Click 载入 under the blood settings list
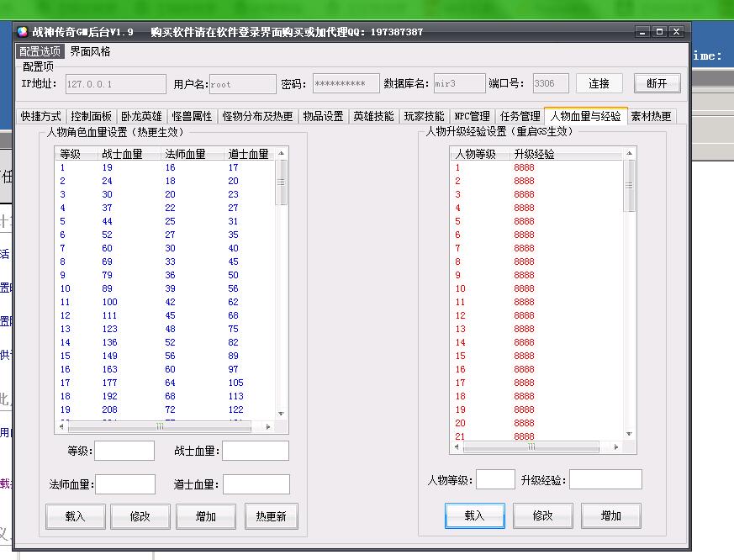734x560 pixels. [x=75, y=516]
